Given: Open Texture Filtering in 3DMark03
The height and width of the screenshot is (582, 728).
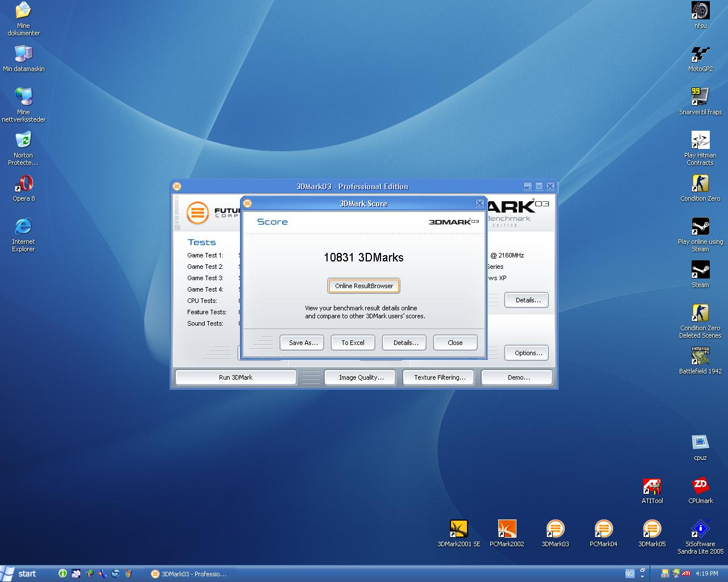Looking at the screenshot, I should [x=439, y=377].
